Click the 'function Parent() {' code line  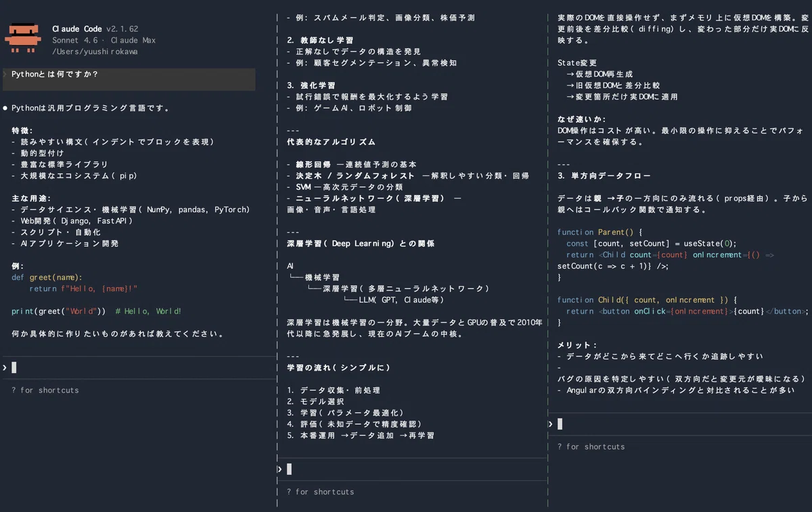click(x=600, y=232)
